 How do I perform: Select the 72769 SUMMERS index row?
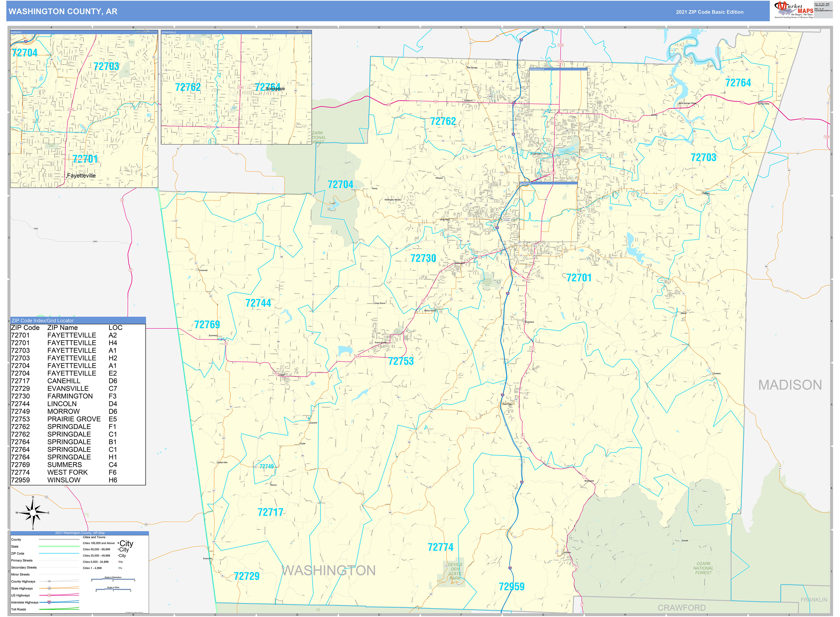tap(78, 465)
